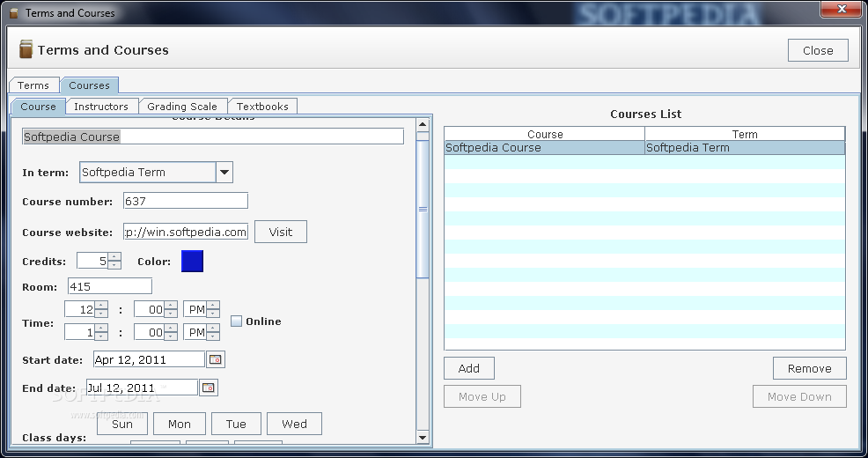This screenshot has width=868, height=458.
Task: Click the Course website field
Action: (186, 232)
